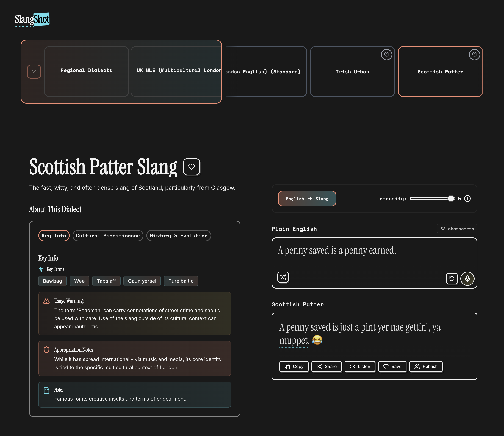504x436 pixels.
Task: Publish the translation to community
Action: click(426, 366)
